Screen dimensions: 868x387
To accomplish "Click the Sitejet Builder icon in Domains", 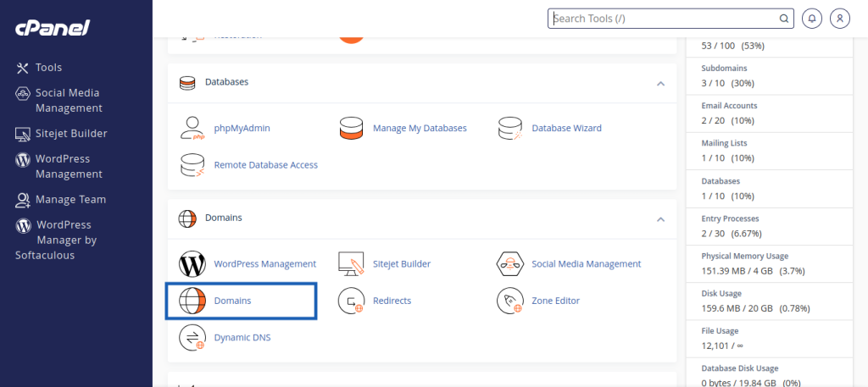I will [352, 263].
